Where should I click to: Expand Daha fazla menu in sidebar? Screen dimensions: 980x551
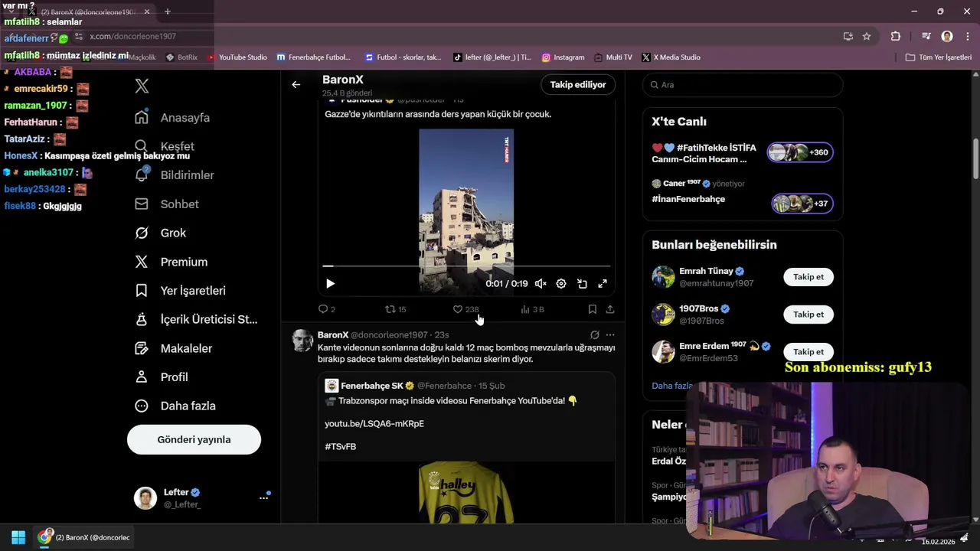point(175,406)
